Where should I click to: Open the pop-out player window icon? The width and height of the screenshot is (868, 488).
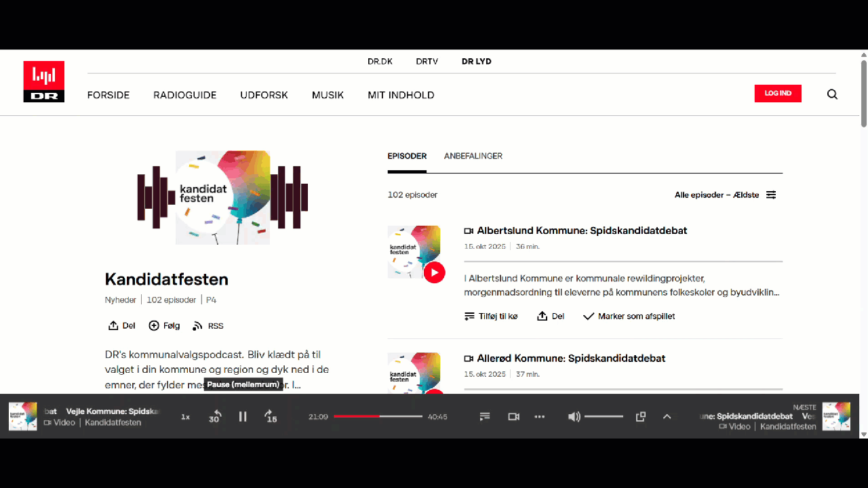[x=640, y=417]
